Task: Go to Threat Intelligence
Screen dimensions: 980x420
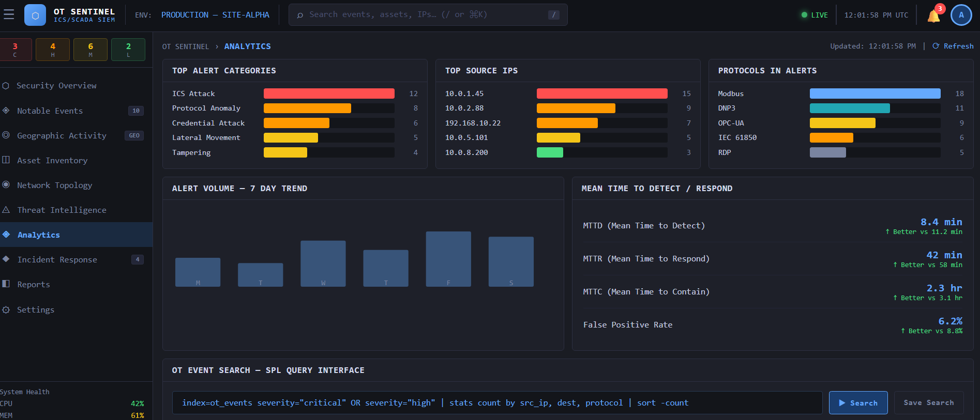Action: point(76,210)
